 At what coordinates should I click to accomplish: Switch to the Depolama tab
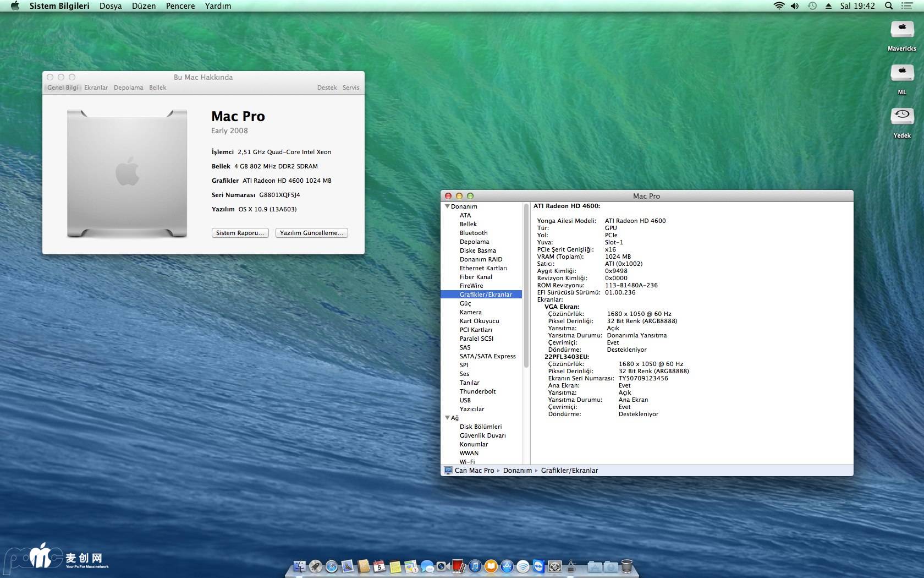click(128, 88)
